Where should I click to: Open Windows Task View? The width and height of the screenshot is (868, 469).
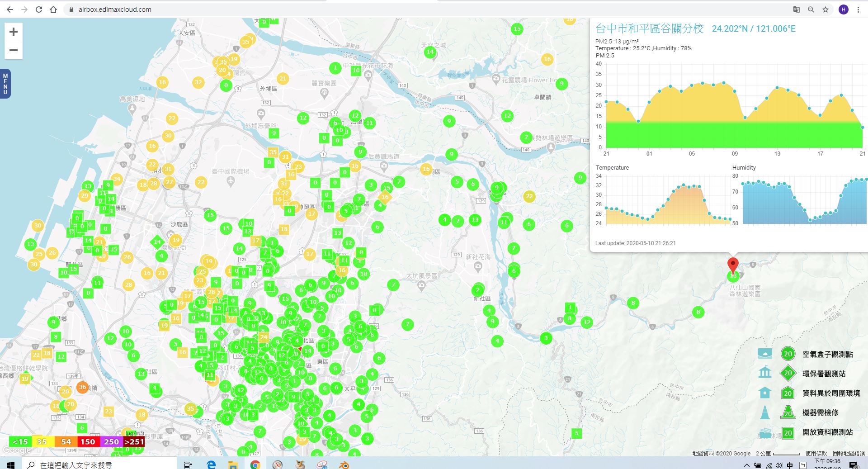188,464
